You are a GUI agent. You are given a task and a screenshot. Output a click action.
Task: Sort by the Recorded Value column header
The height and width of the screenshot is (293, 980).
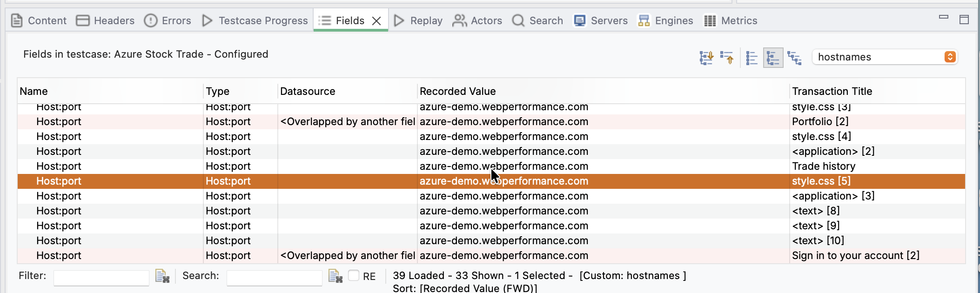604,91
